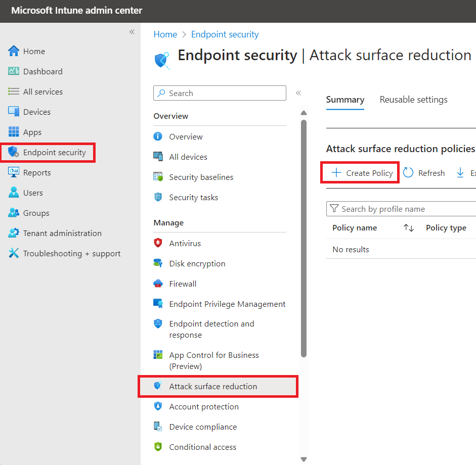Image resolution: width=476 pixels, height=465 pixels.
Task: Sort policies by Policy name
Action: [x=409, y=228]
